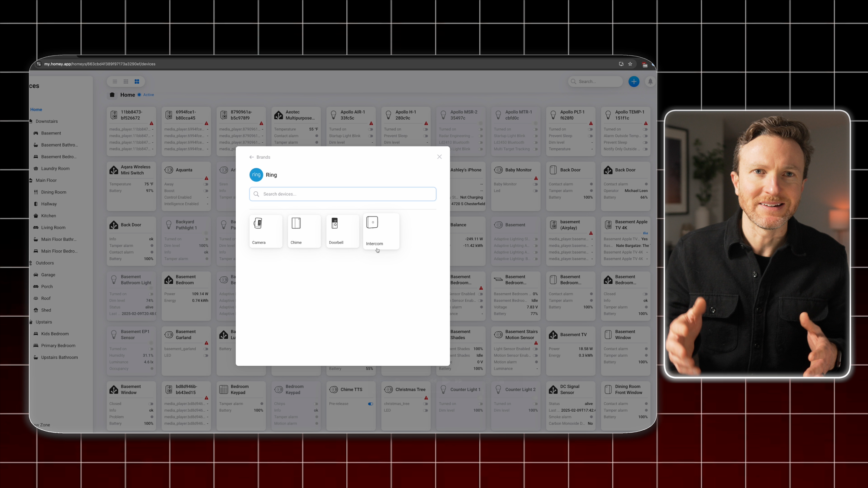Bookmark page with browser star icon
The height and width of the screenshot is (488, 868).
pyautogui.click(x=630, y=64)
